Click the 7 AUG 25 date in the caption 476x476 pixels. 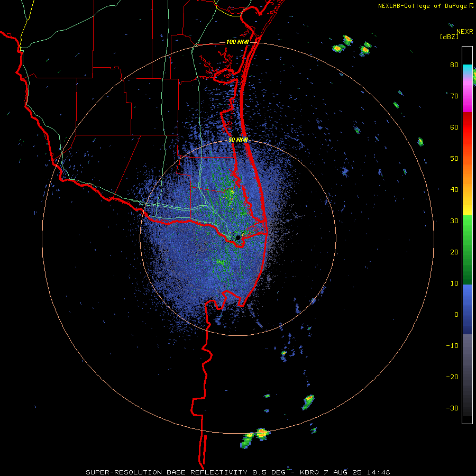342,472
